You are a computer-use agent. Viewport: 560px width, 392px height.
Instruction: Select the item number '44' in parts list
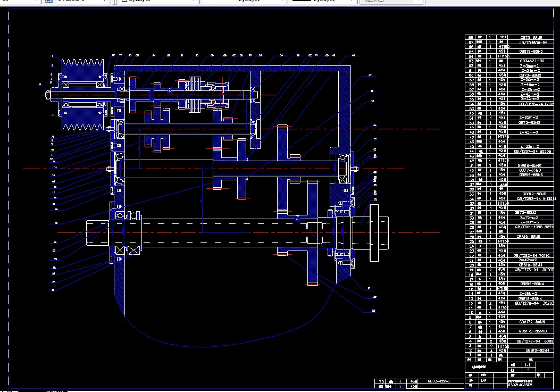pyautogui.click(x=471, y=152)
